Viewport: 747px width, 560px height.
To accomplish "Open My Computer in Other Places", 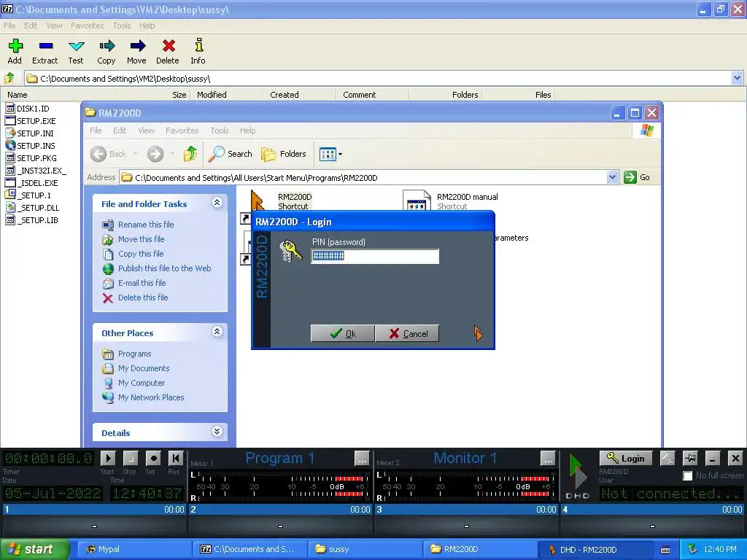I will 142,383.
